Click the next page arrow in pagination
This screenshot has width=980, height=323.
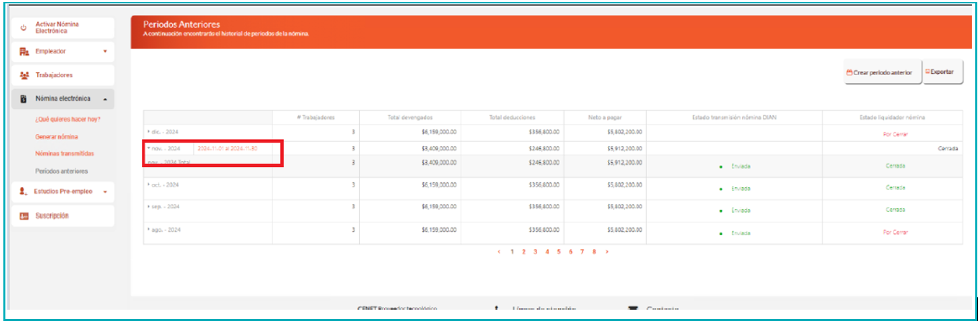[x=607, y=251]
